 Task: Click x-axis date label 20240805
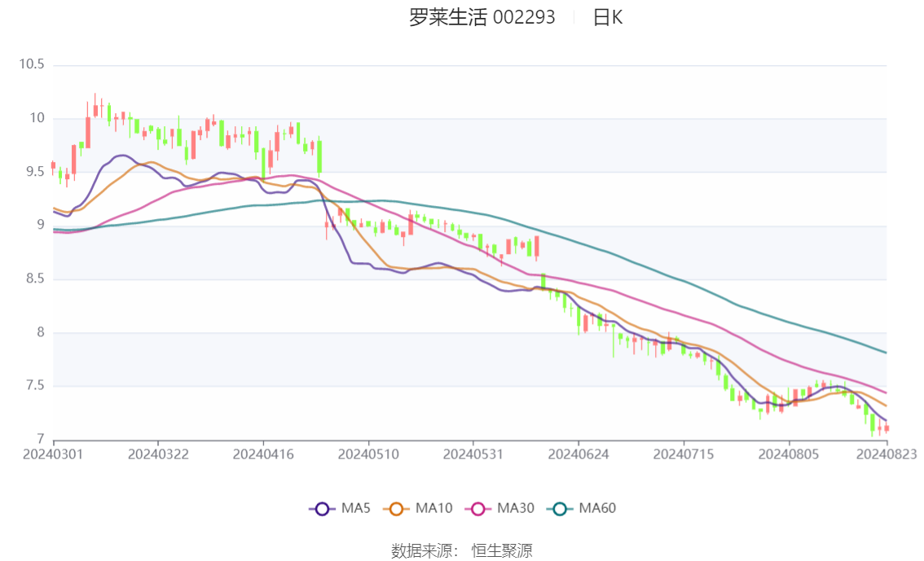789,454
